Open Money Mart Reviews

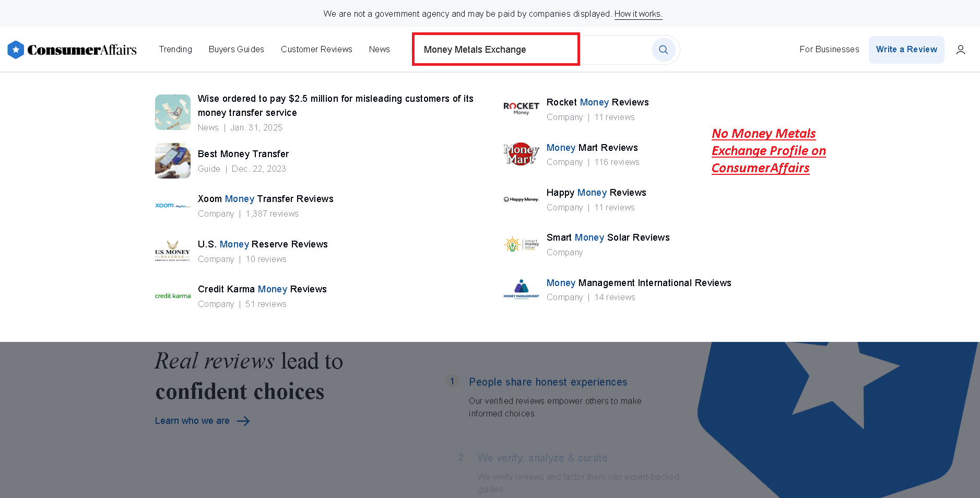click(x=592, y=148)
